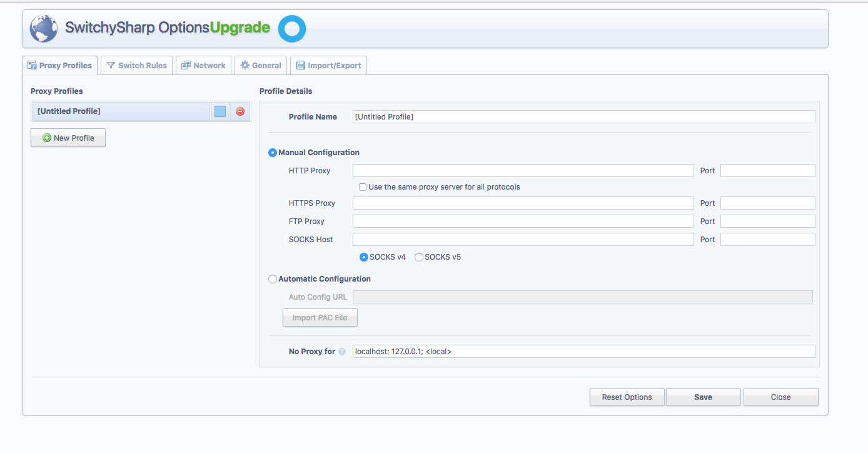The image size is (868, 453).
Task: Click the red delete icon for Untitled Profile
Action: [240, 111]
